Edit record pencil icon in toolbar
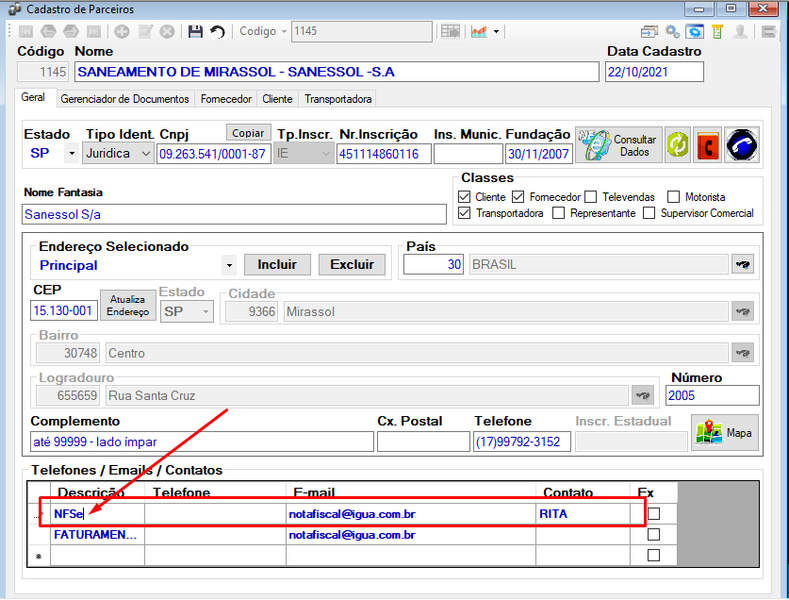The height and width of the screenshot is (600, 789). tap(145, 32)
